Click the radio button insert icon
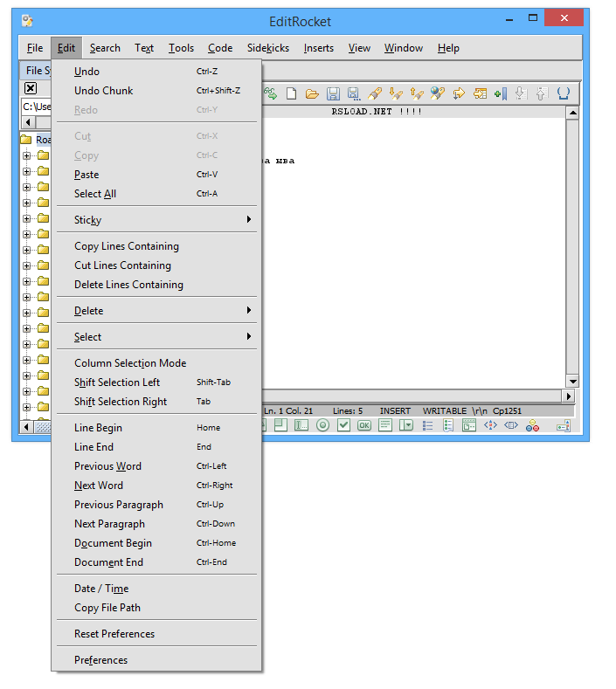This screenshot has height=689, width=616. [322, 425]
